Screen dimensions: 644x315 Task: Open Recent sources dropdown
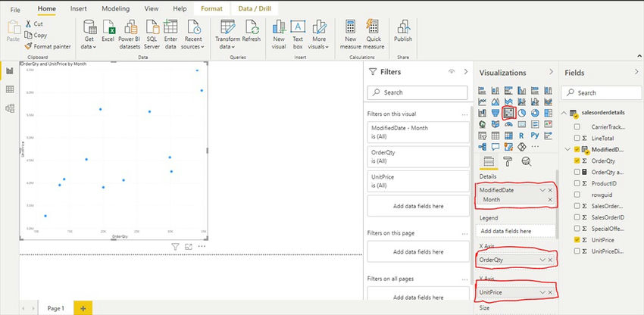[192, 34]
